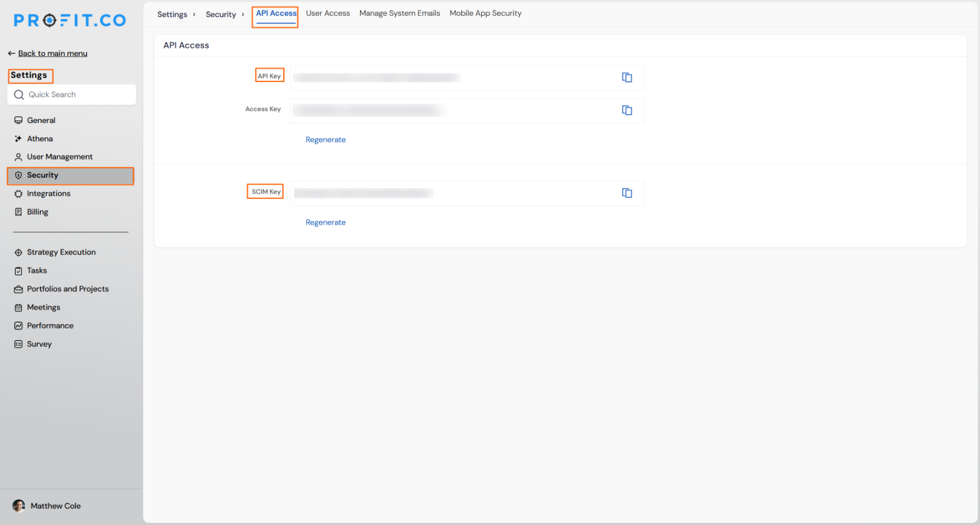
Task: Click the Settings breadcrumb
Action: 172,14
